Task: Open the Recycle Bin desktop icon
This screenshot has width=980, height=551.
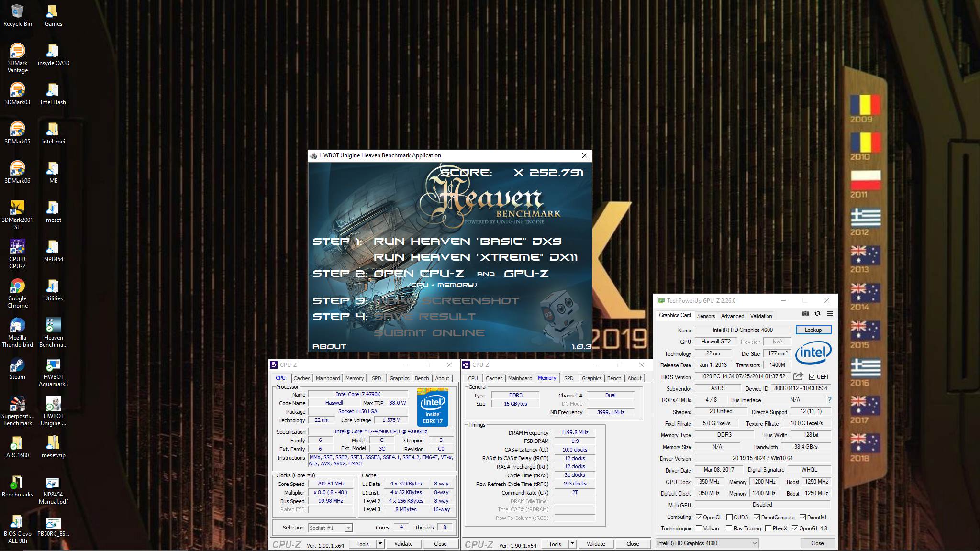Action: pyautogui.click(x=18, y=15)
